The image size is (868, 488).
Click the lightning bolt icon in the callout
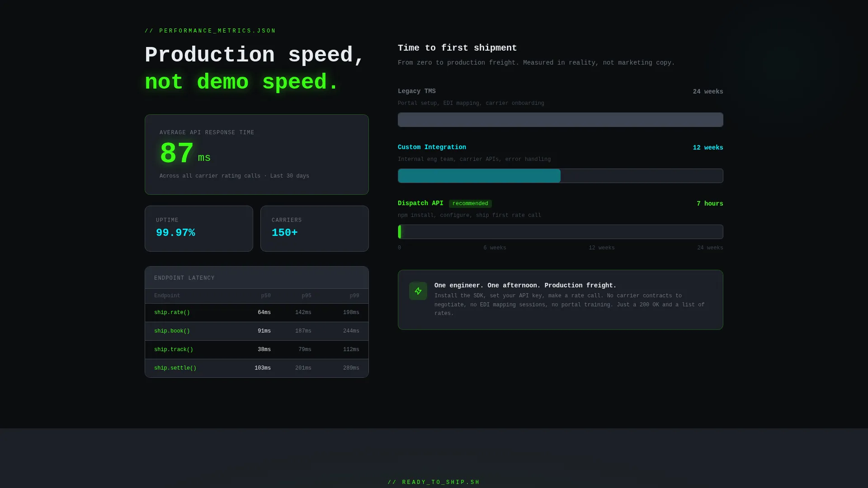pyautogui.click(x=418, y=291)
